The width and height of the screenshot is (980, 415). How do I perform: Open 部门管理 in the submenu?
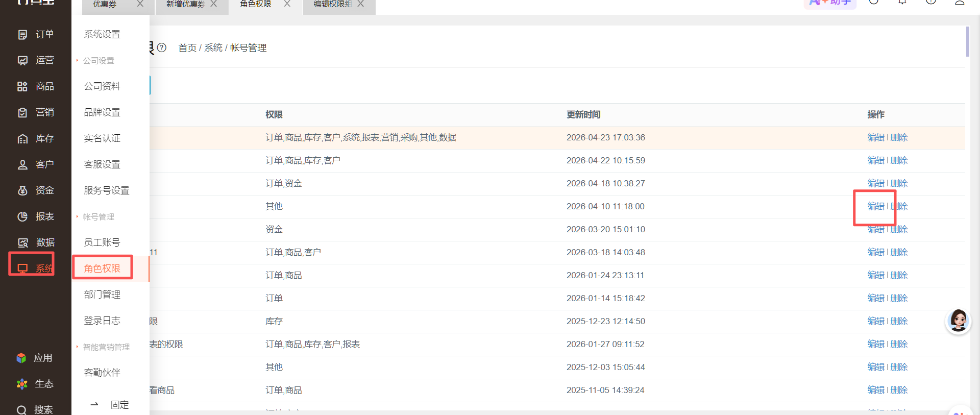coord(102,295)
